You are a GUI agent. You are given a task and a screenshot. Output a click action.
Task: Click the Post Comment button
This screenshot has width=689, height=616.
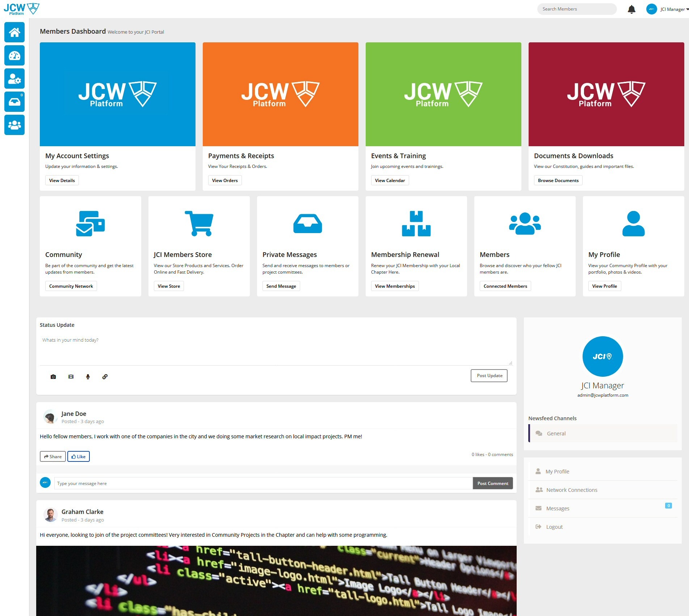493,483
